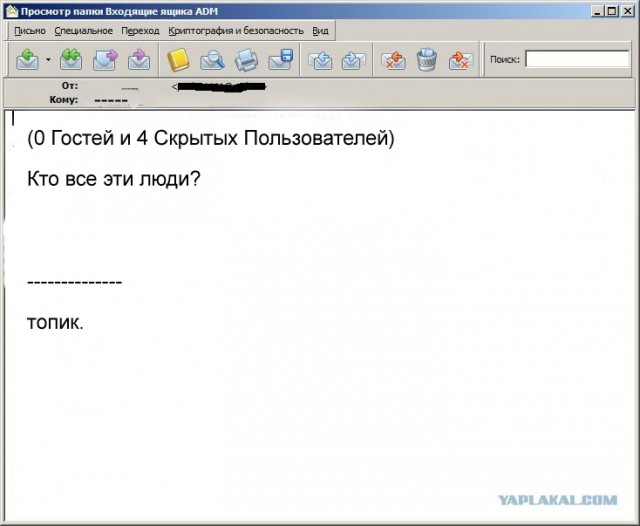
Task: Open the Специальное menu
Action: click(83, 31)
